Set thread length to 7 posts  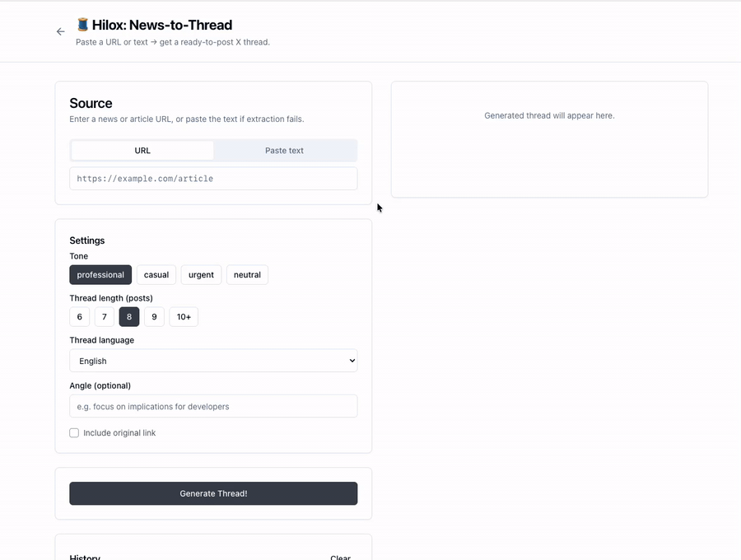tap(104, 316)
